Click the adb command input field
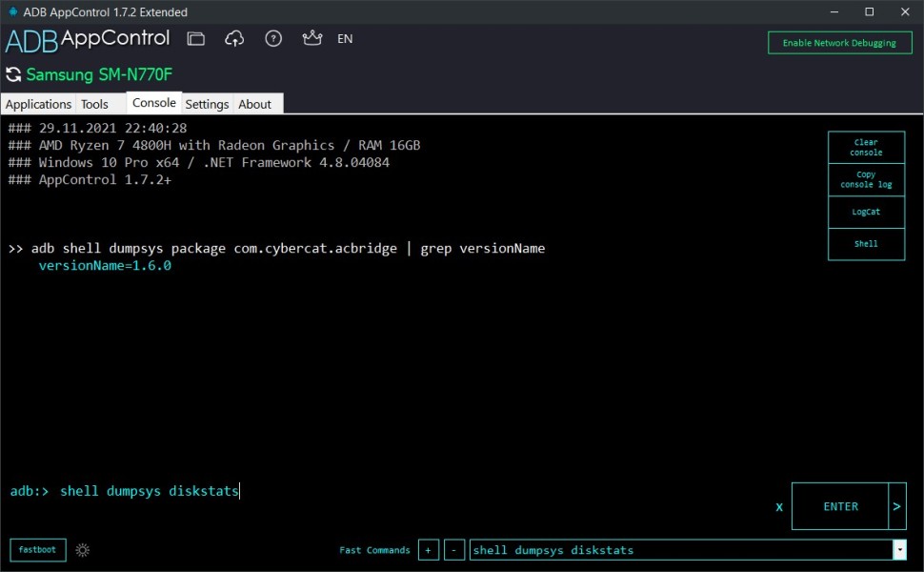This screenshot has width=924, height=572. [x=400, y=492]
